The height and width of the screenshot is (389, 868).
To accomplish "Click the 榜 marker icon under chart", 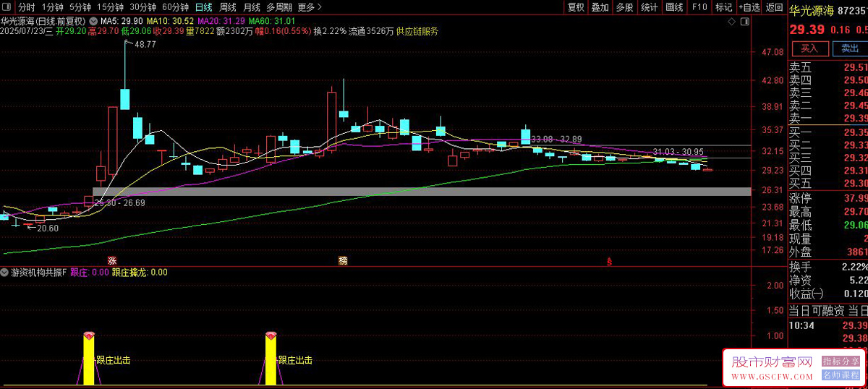I will pos(343,260).
